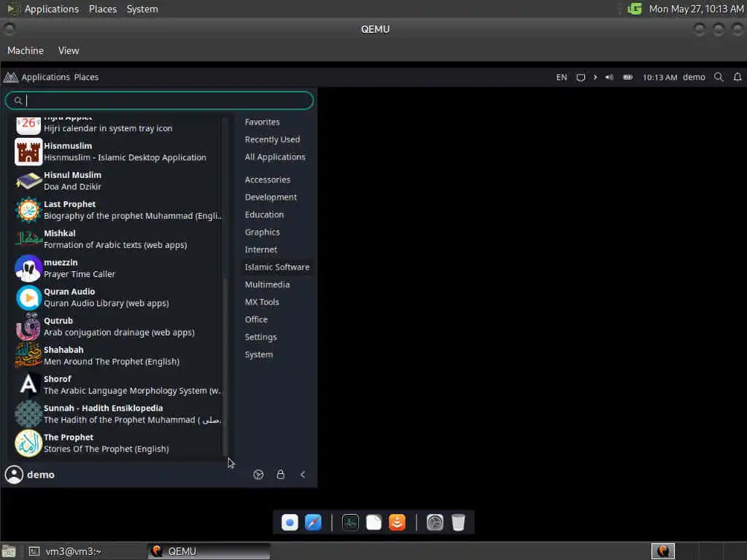Viewport: 747px width, 560px height.
Task: Launch Hisnul Muslim book icon
Action: pos(28,181)
